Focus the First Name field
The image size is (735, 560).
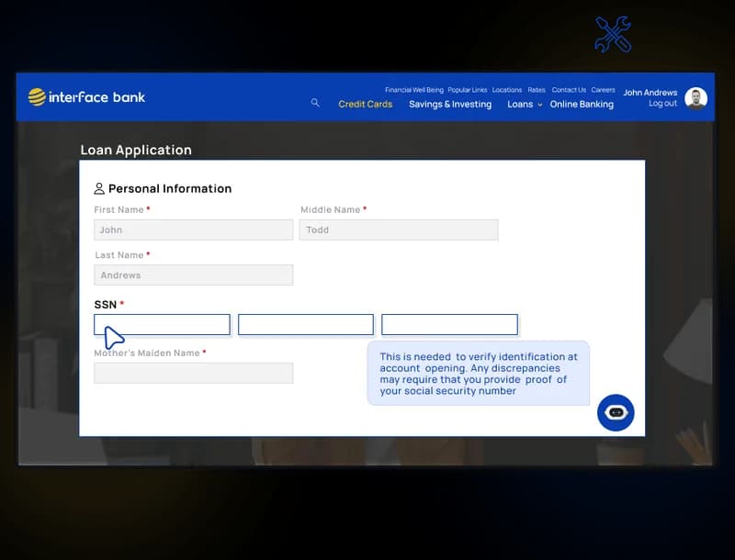click(193, 230)
